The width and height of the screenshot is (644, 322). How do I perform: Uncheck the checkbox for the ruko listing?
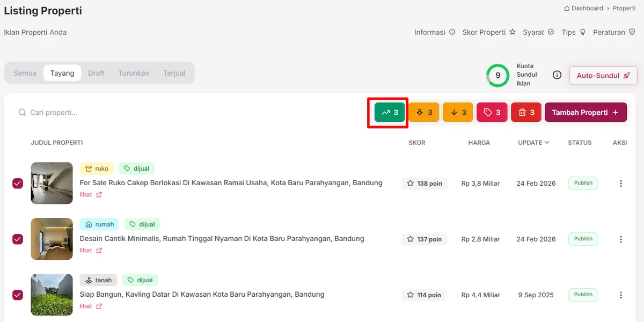[x=18, y=184]
